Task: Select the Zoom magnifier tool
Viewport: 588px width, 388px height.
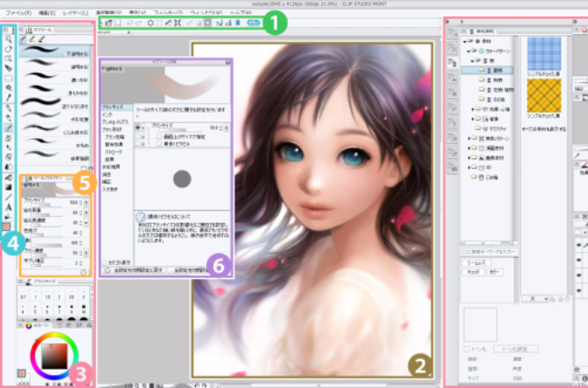Action: pos(8,39)
